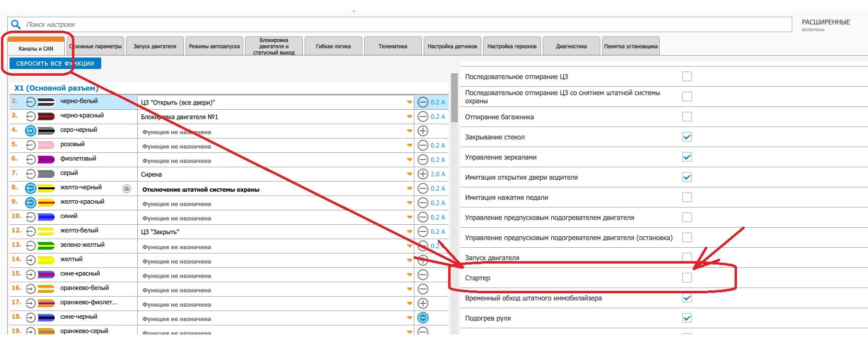Open function dropdown for черно-белый wire
Viewport: 868px width, 357px height.
click(409, 103)
